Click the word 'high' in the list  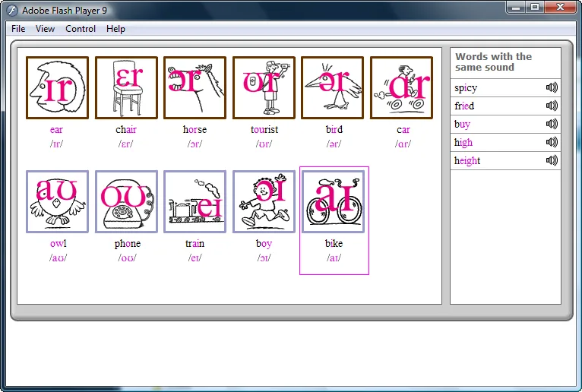point(463,143)
